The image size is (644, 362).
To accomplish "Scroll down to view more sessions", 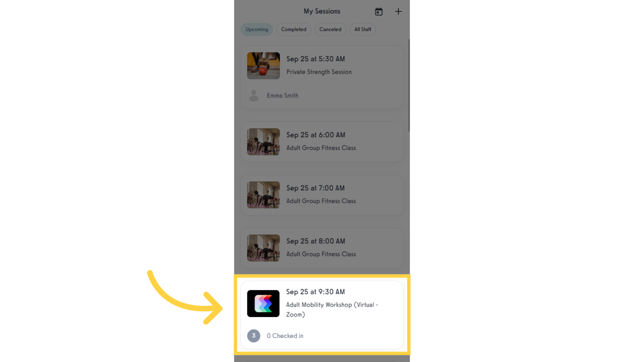I will tap(322, 314).
